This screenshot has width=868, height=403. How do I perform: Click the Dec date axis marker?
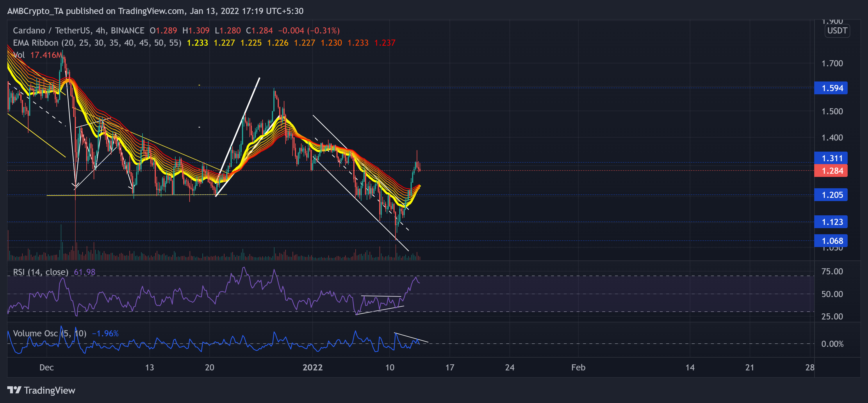point(47,367)
